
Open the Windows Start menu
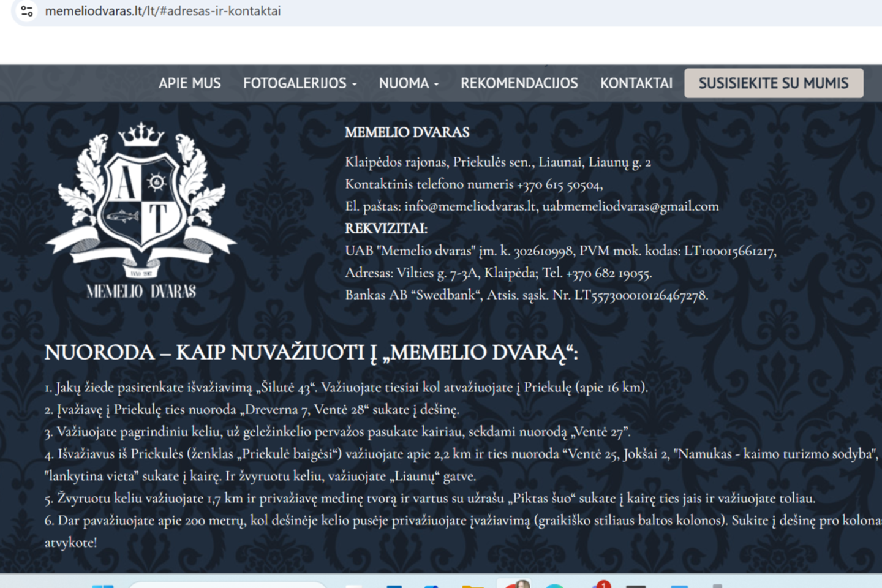pos(102,585)
